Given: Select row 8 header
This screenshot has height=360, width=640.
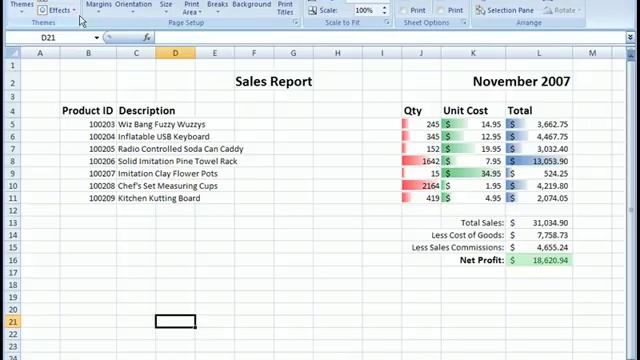Looking at the screenshot, I should [x=13, y=161].
